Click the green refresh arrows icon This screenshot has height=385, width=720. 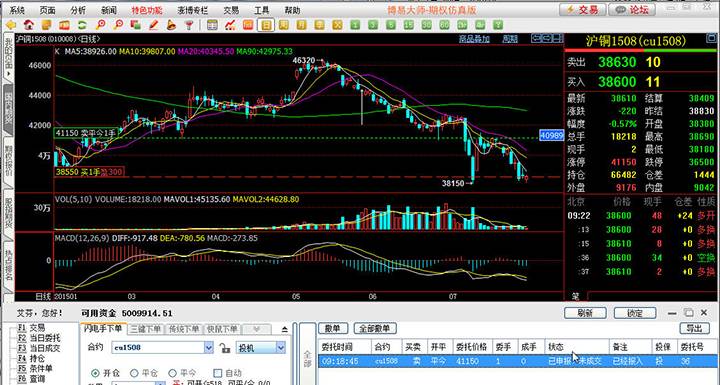tap(82, 25)
